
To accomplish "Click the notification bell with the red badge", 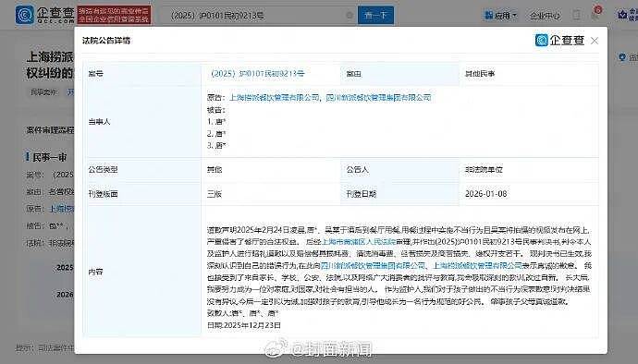I will (x=596, y=14).
